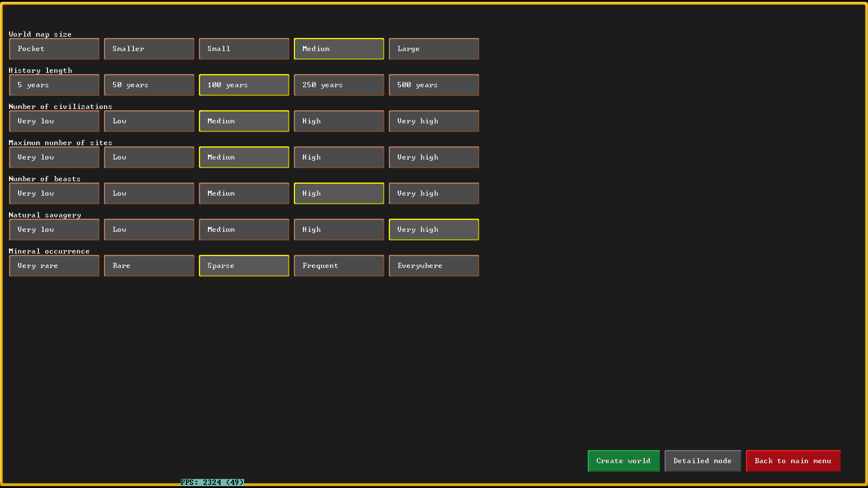Image resolution: width=868 pixels, height=488 pixels.
Task: Select Very low maximum number of sites
Action: point(54,157)
